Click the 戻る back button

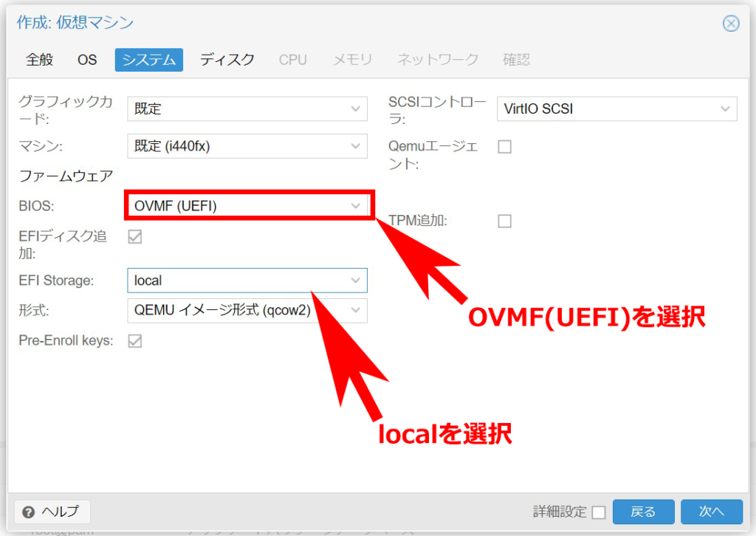[643, 512]
